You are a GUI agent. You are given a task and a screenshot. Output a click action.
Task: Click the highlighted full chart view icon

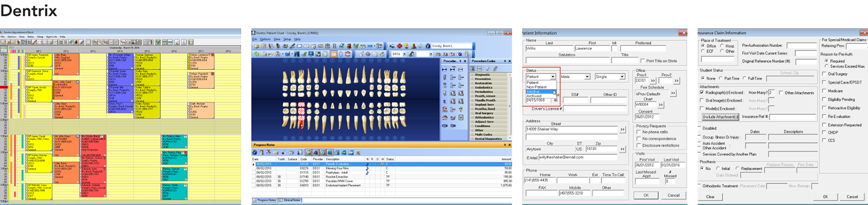click(x=334, y=54)
